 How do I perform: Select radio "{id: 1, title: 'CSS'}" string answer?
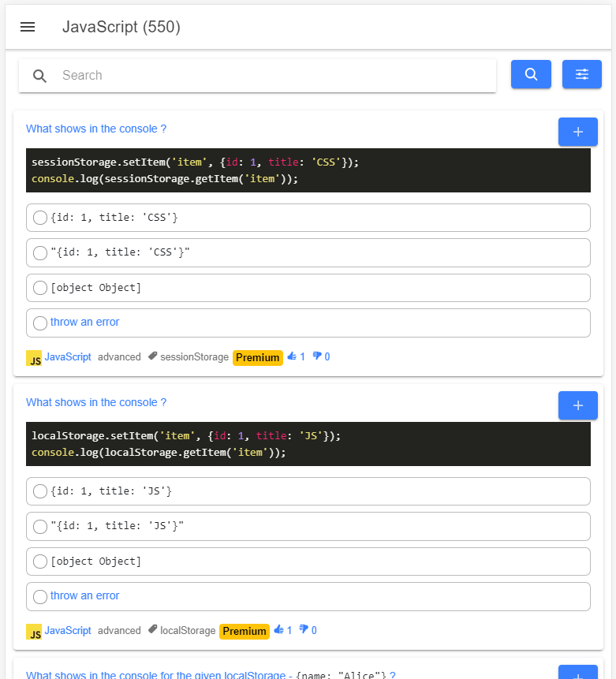click(x=40, y=252)
